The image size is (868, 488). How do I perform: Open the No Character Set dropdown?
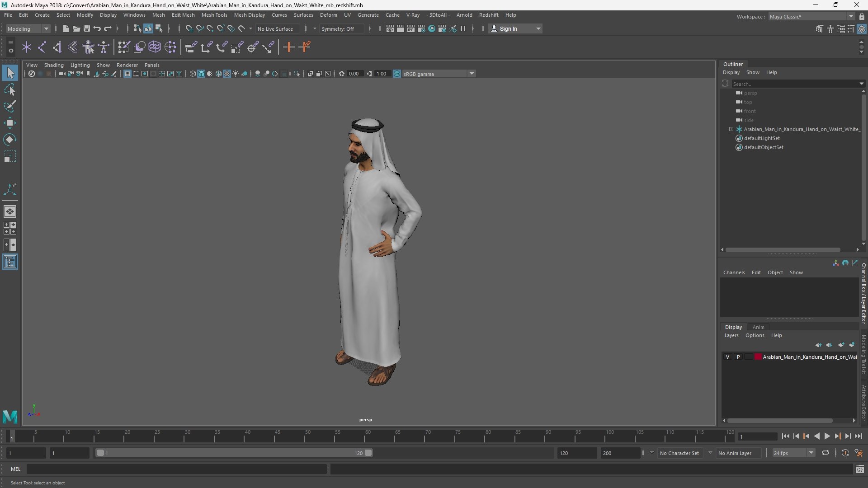click(x=681, y=453)
